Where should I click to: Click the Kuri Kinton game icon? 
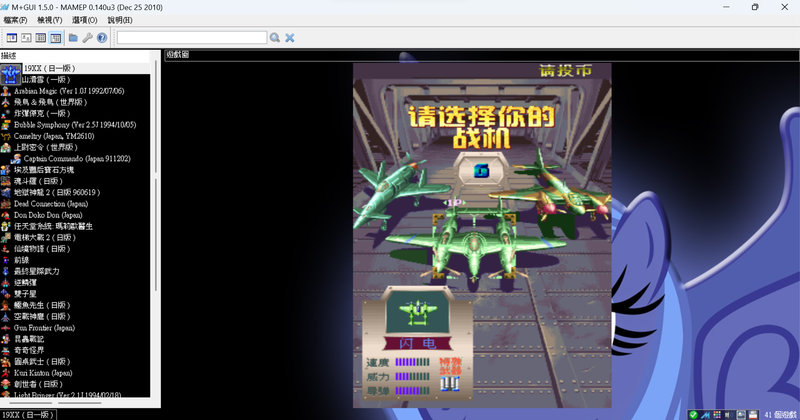(6, 373)
